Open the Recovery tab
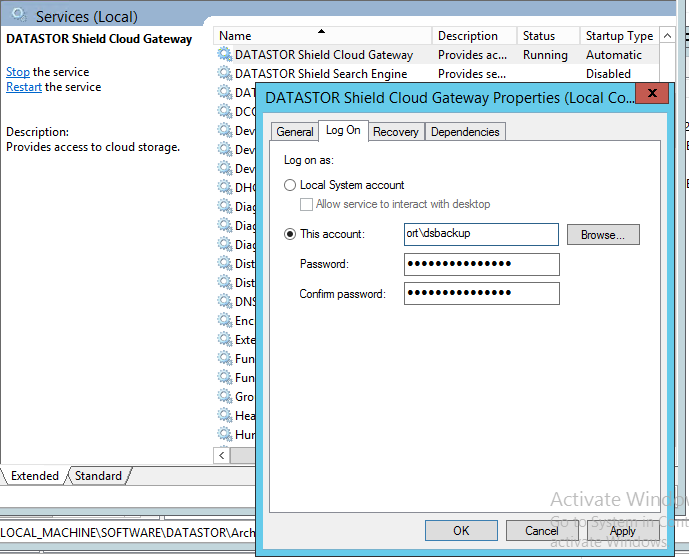689x559 pixels. (x=396, y=132)
